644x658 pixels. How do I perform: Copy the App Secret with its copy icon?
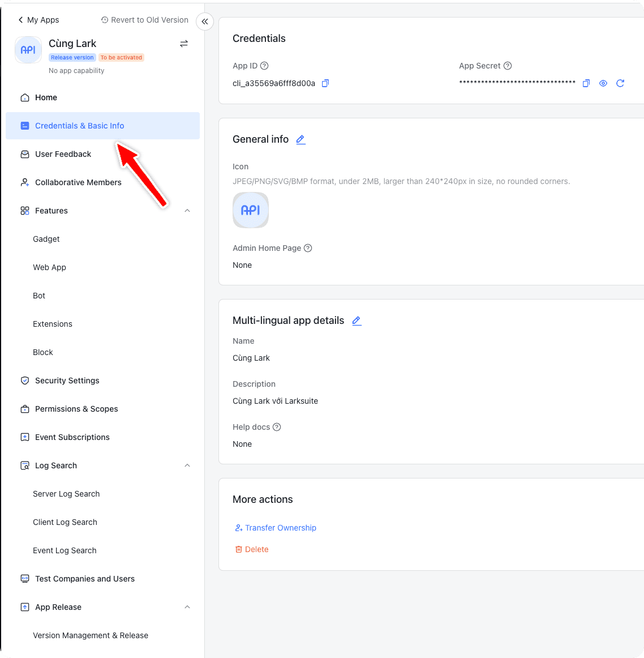(x=586, y=83)
